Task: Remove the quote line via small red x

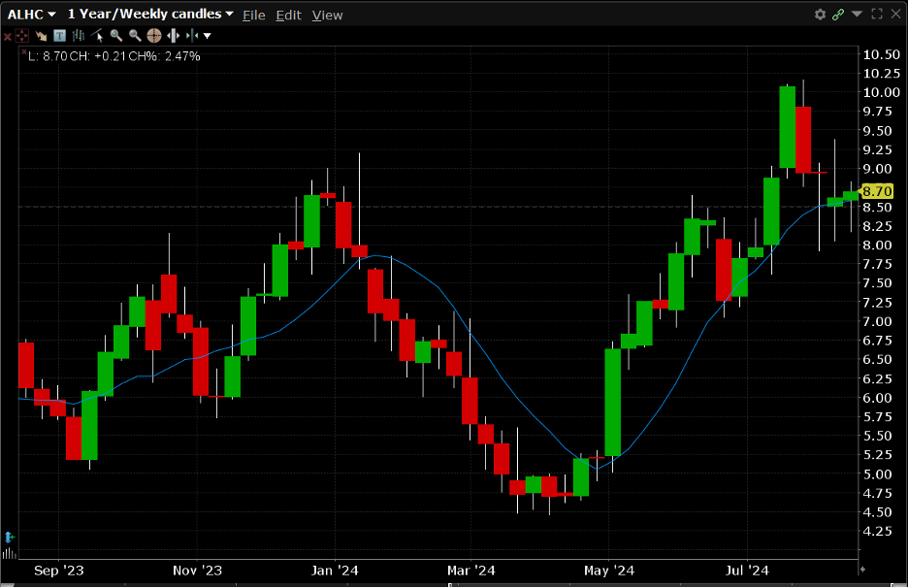Action: pyautogui.click(x=23, y=52)
